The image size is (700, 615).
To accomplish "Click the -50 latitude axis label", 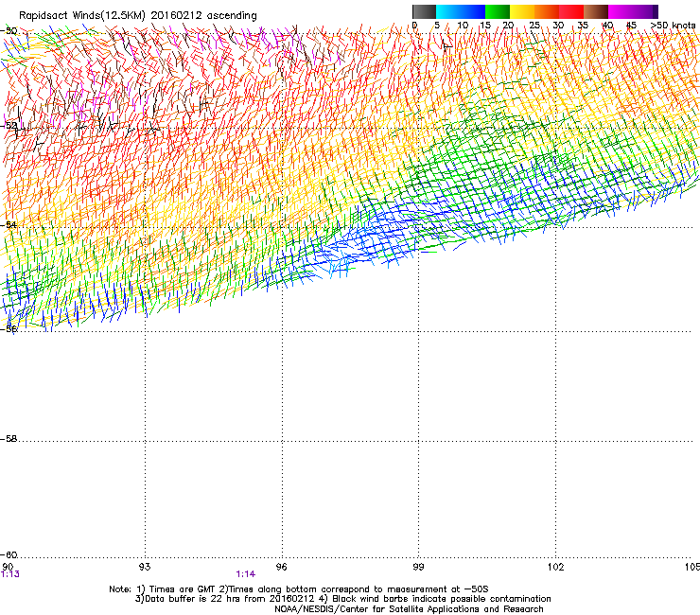I will 9,31.
